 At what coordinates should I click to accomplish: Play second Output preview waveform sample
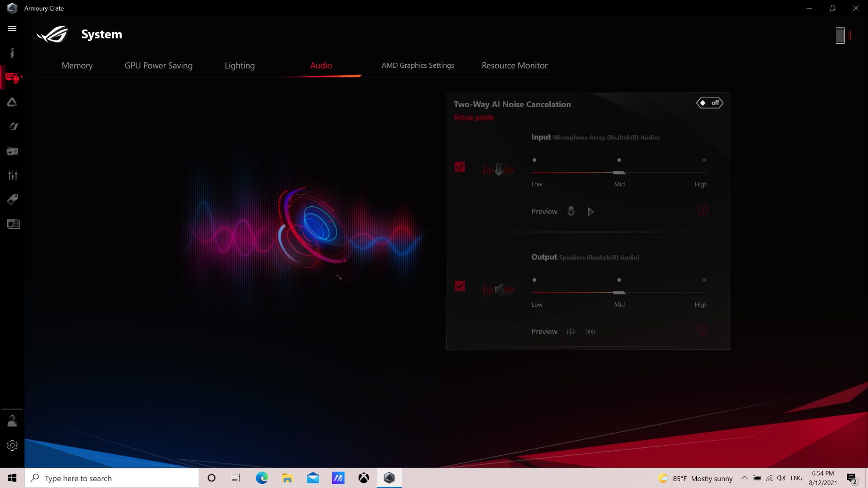pos(590,331)
